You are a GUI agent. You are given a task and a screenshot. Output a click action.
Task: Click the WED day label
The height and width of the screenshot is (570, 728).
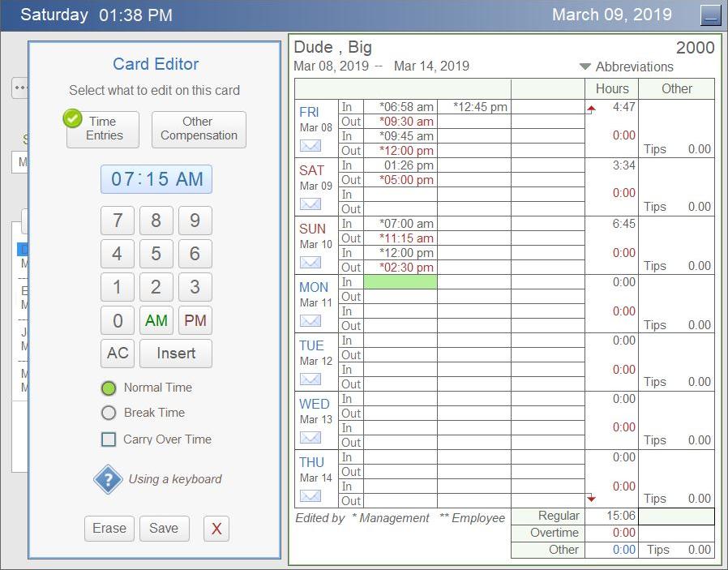coord(315,404)
